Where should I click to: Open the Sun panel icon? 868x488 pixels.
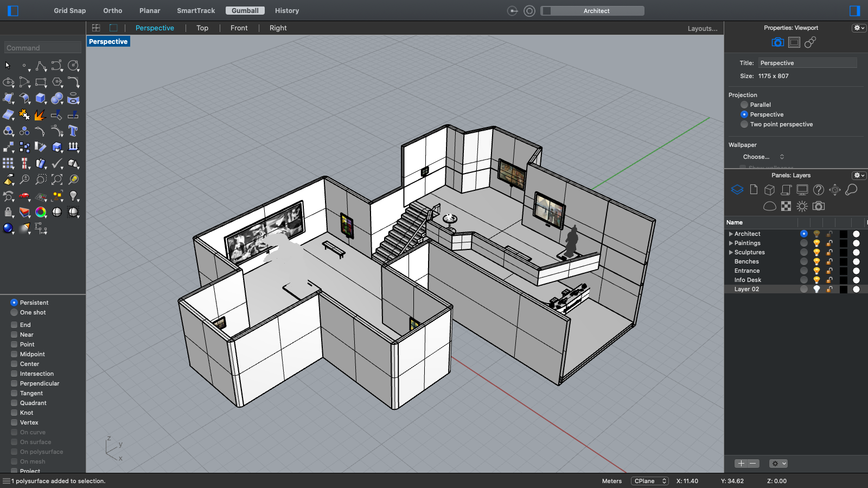[x=802, y=206]
